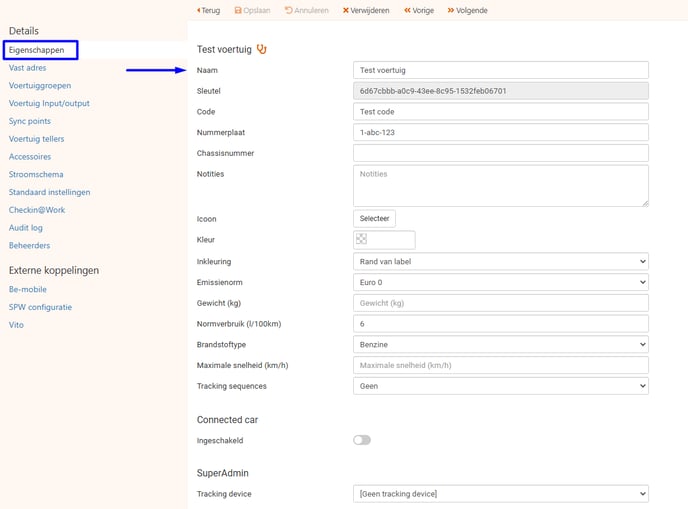Click the Verwijderen delete X icon
Viewport: 688px width, 509px height.
coord(346,10)
